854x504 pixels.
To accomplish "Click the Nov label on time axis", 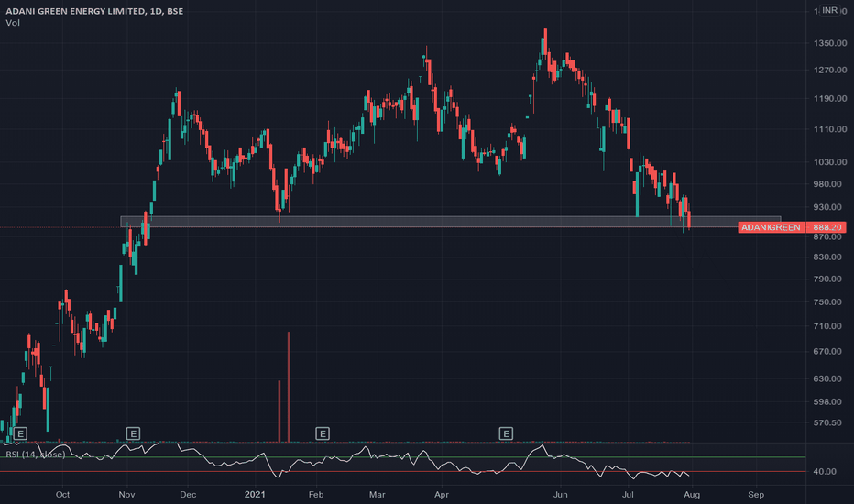I will click(x=126, y=495).
